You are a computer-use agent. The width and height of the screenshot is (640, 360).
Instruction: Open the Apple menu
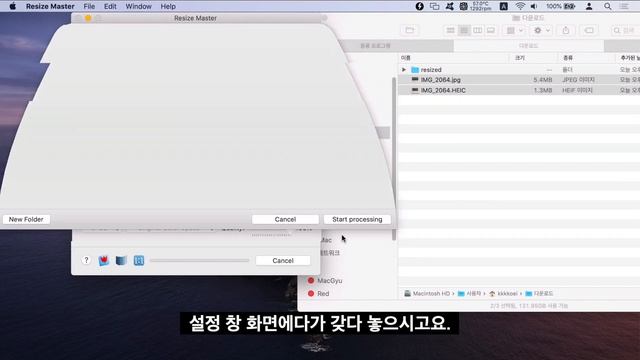point(13,6)
